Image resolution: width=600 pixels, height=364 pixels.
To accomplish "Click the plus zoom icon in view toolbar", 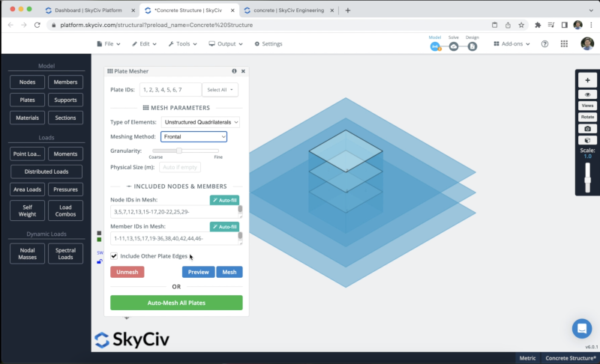I will 587,80.
